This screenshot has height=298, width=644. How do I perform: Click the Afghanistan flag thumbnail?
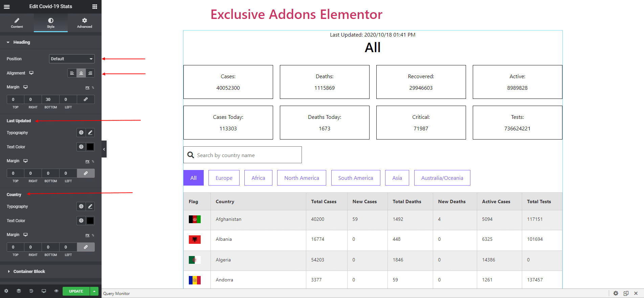[195, 219]
